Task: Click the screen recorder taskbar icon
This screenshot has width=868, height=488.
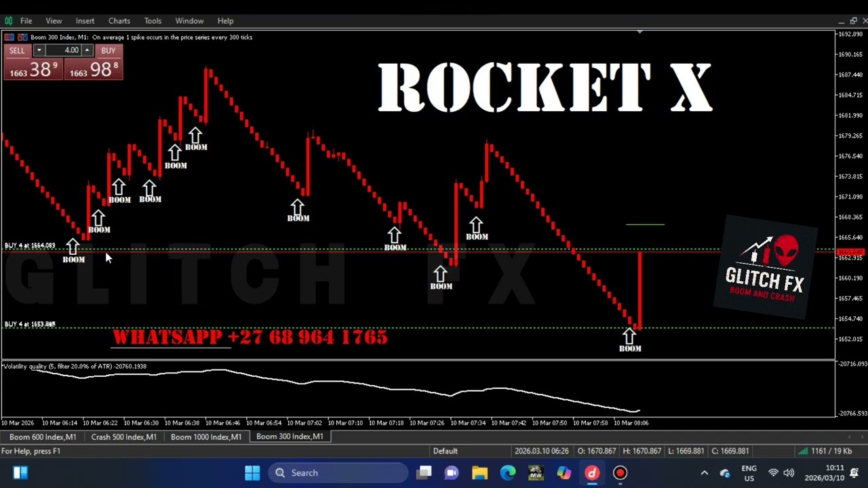Action: [620, 473]
